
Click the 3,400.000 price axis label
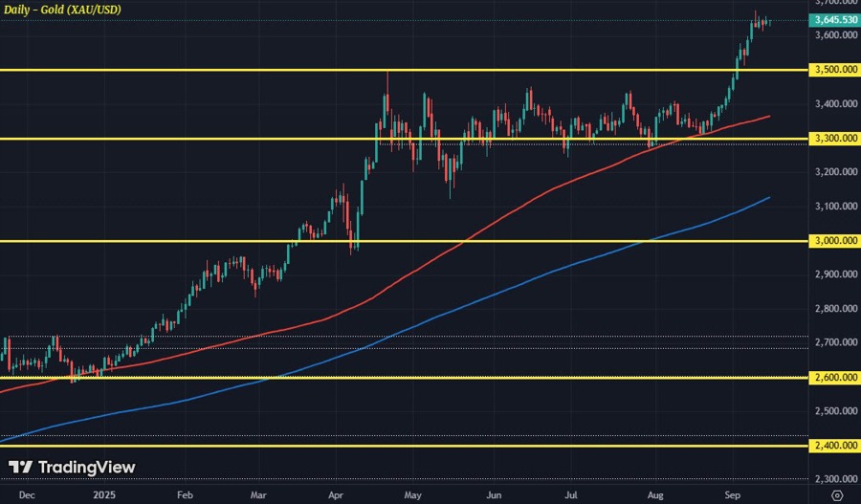coord(836,103)
